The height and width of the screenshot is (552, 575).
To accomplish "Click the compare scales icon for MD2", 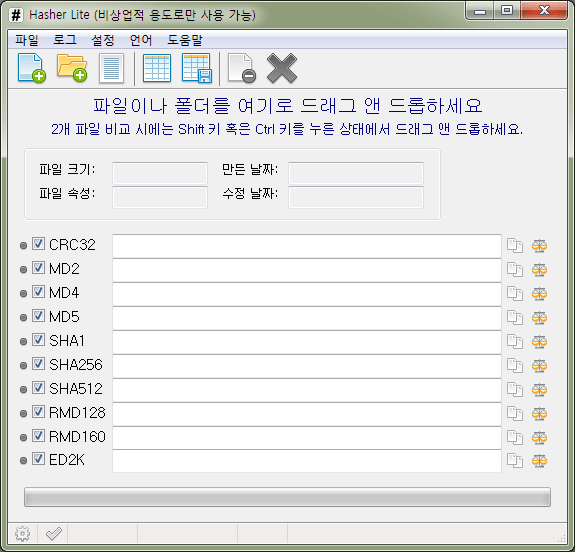I will click(539, 270).
